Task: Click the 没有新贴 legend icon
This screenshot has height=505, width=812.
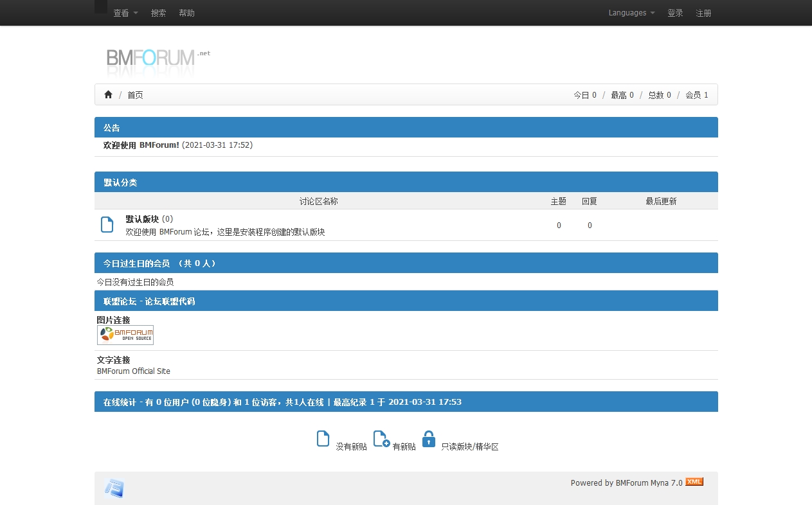Action: point(323,438)
